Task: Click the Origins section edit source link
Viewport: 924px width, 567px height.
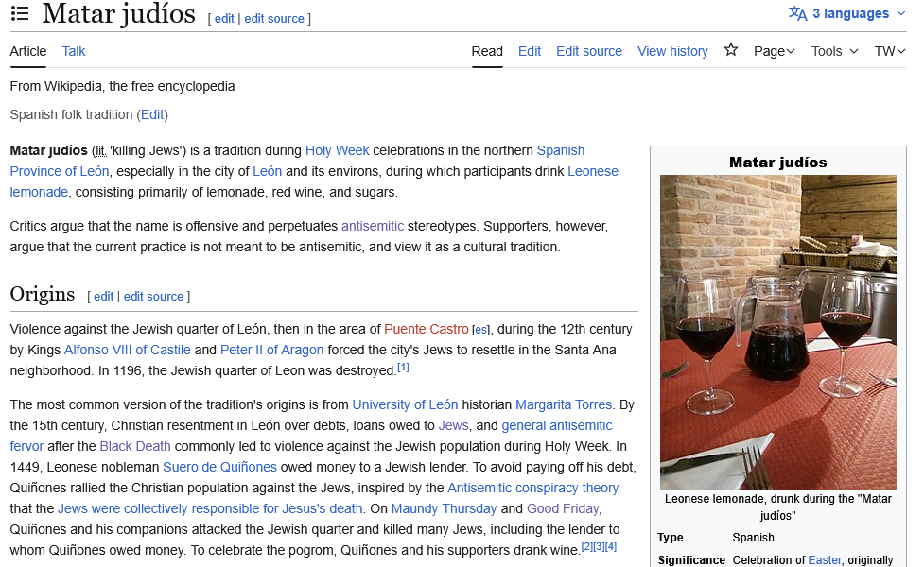Action: pos(153,297)
